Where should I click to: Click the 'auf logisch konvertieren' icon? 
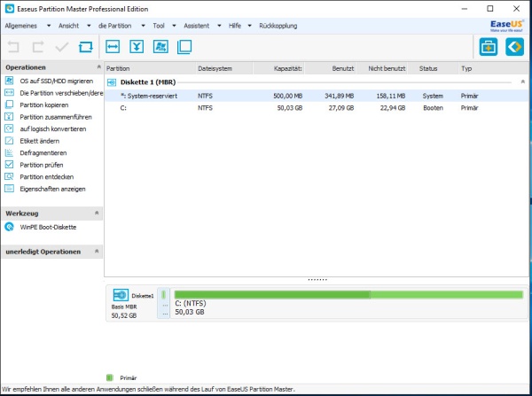(9, 128)
